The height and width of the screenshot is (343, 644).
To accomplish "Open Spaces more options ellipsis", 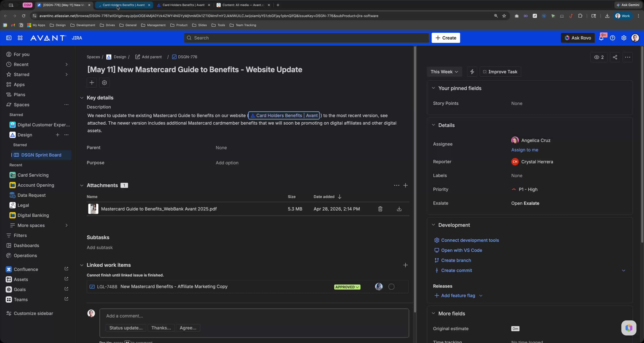I will click(x=66, y=105).
